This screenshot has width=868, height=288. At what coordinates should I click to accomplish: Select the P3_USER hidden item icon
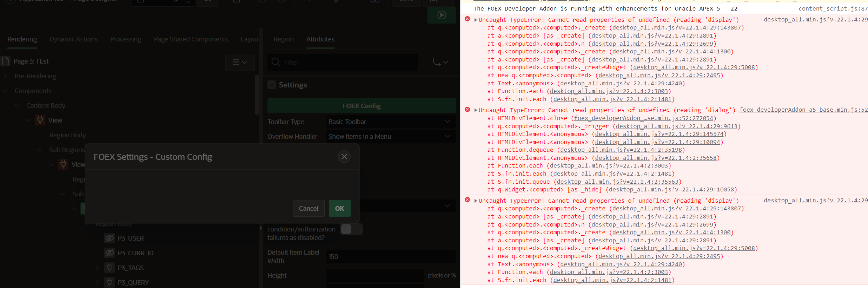[x=110, y=238]
